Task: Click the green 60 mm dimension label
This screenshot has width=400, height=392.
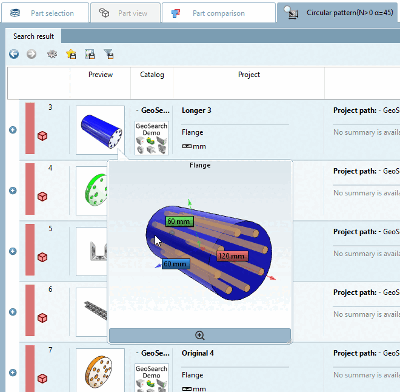Action: click(179, 221)
